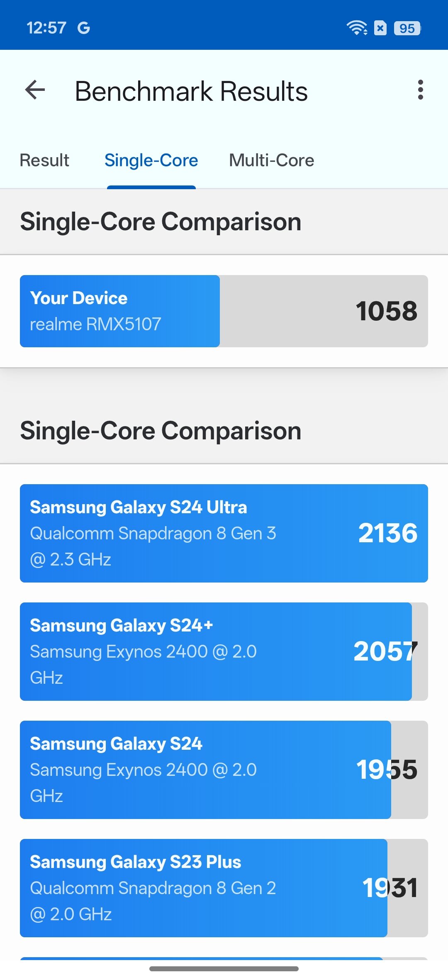Tap the 12:57 clock in the status bar
The width and height of the screenshot is (448, 980).
(46, 28)
